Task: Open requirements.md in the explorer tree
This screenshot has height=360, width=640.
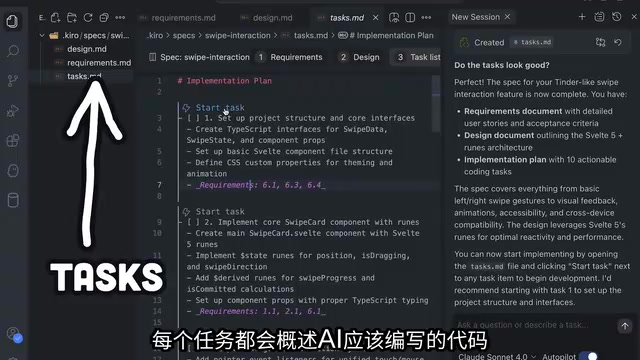Action: pyautogui.click(x=99, y=63)
